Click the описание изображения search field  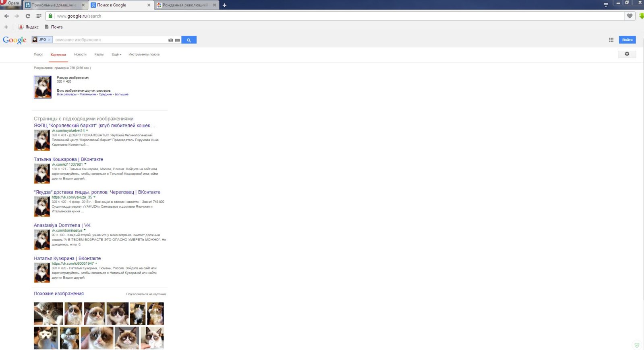click(x=110, y=40)
